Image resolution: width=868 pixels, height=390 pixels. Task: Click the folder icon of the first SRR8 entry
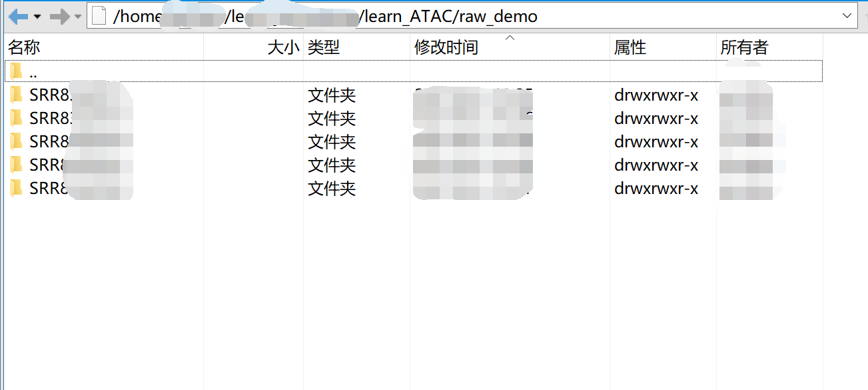(17, 95)
